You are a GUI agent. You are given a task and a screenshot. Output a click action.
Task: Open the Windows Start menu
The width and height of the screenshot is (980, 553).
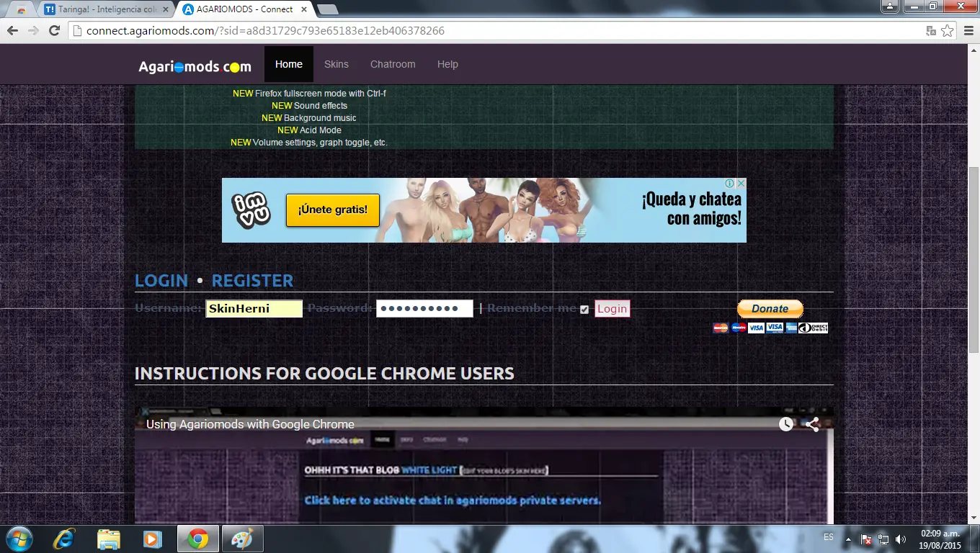click(x=18, y=539)
